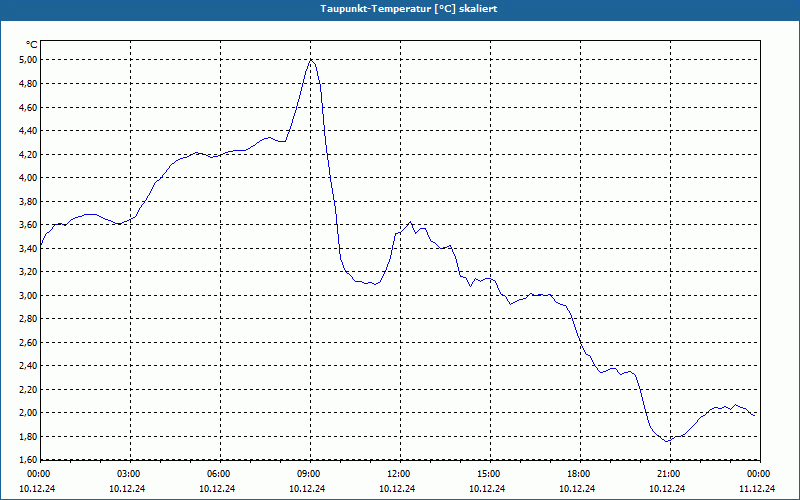Screen dimensions: 800x500
Task: Click the °C unit label
Action: pos(32,45)
